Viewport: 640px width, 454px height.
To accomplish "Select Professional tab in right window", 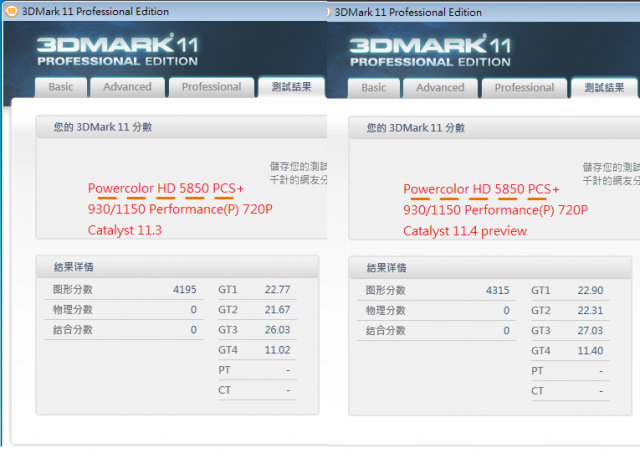I will (x=524, y=88).
